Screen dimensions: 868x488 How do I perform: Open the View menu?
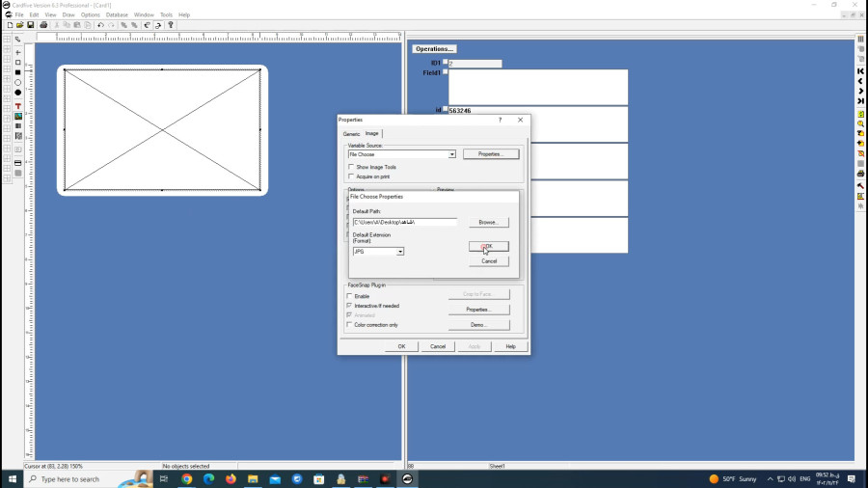[50, 14]
